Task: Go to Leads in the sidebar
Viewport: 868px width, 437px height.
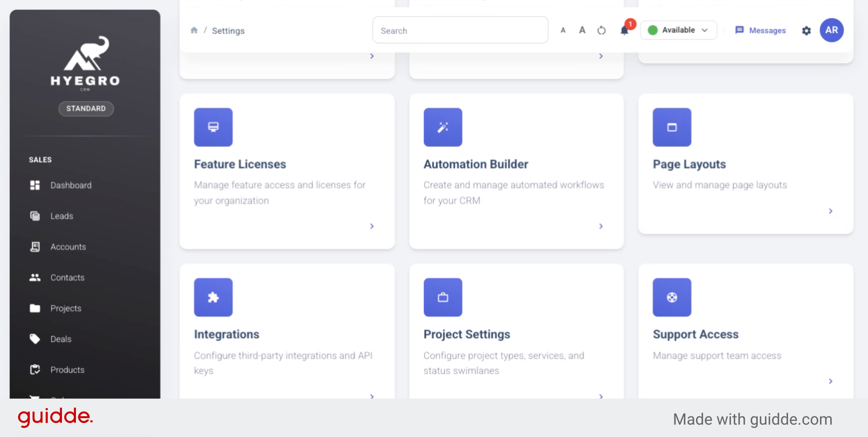Action: coord(62,216)
